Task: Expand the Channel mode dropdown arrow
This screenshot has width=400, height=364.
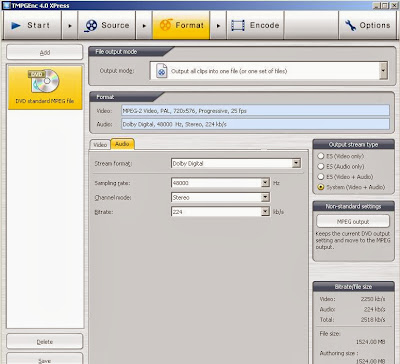Action: [x=265, y=197]
